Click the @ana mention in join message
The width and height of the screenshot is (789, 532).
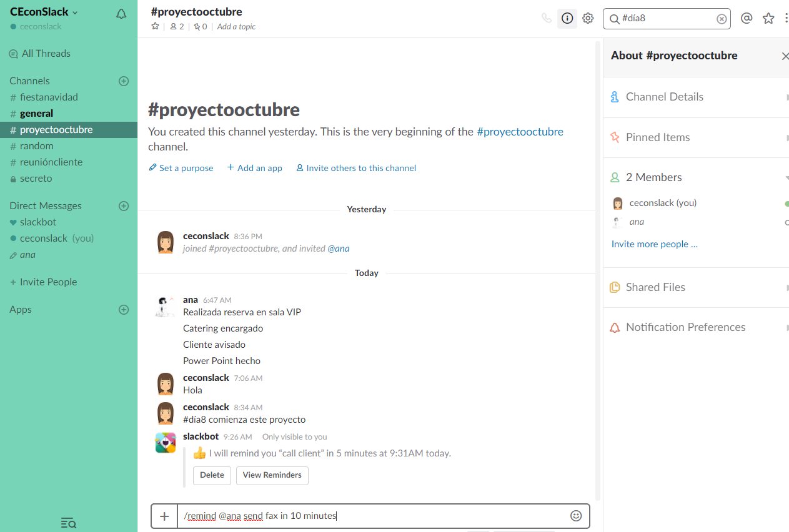click(339, 249)
